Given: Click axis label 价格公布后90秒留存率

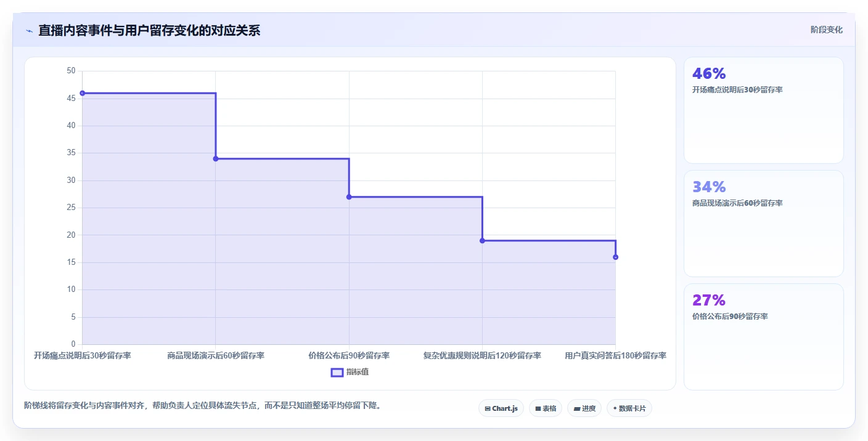Looking at the screenshot, I should click(349, 355).
